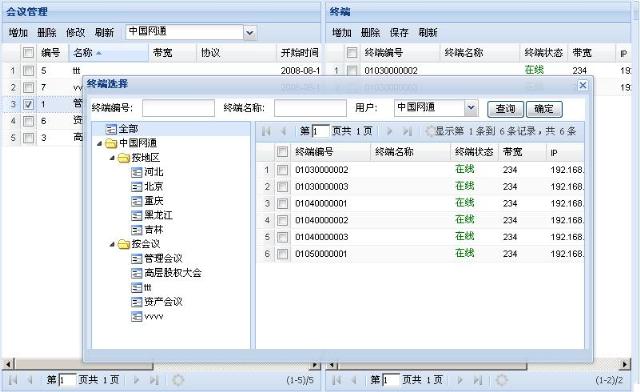Sort dialog grid by 带宽 header
The width and height of the screenshot is (640, 392).
pos(522,152)
